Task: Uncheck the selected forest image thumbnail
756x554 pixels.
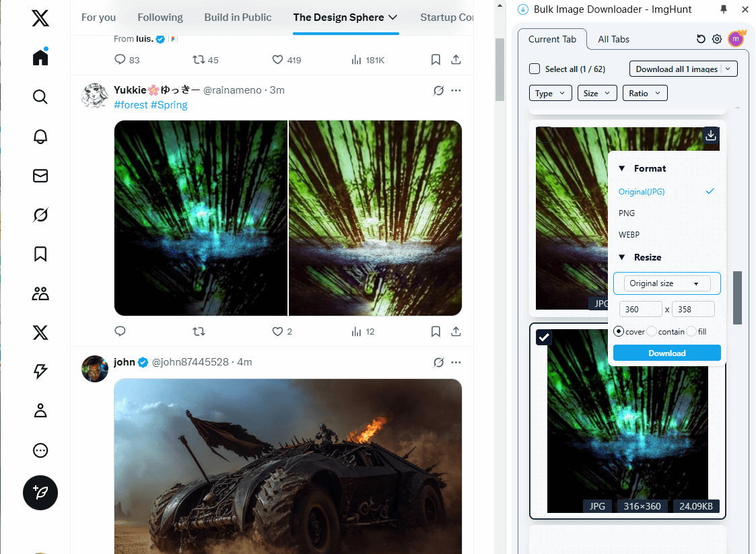Action: click(543, 337)
